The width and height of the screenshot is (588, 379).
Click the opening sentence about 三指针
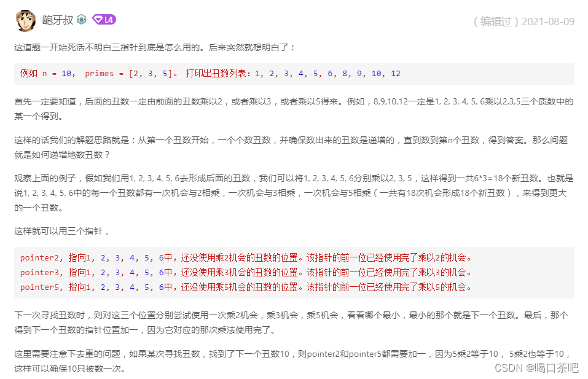[155, 47]
